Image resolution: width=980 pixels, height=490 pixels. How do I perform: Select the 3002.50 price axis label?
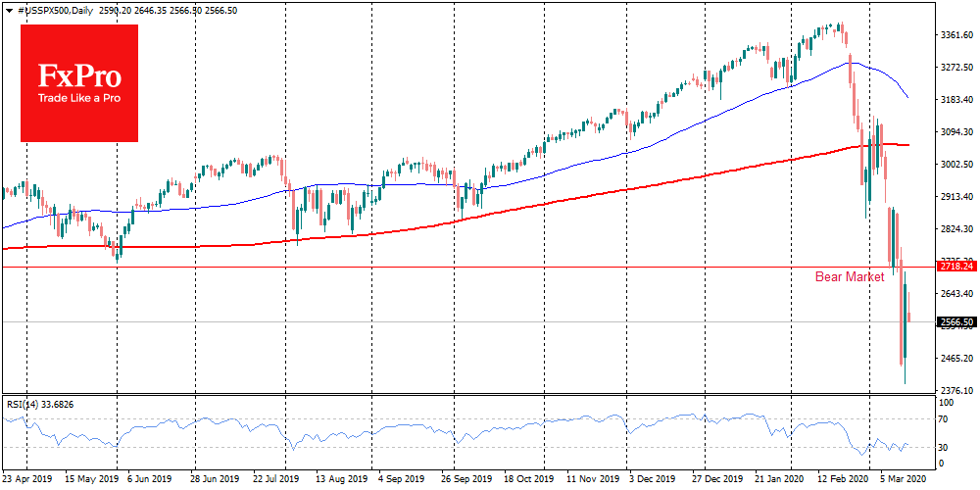pyautogui.click(x=955, y=165)
